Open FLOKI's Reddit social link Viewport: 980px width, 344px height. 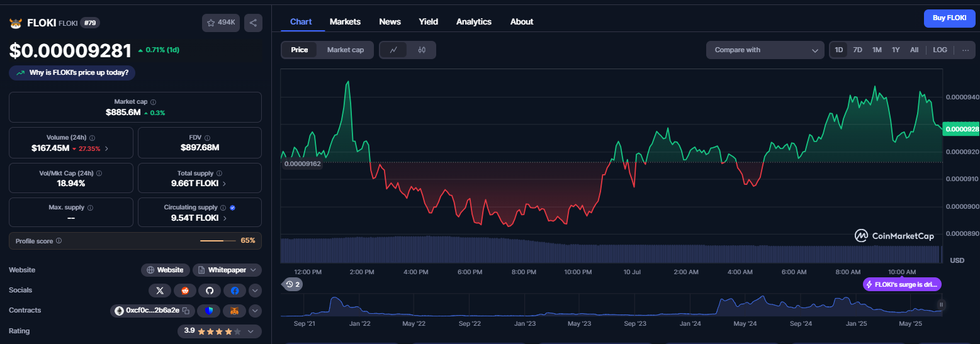(185, 291)
